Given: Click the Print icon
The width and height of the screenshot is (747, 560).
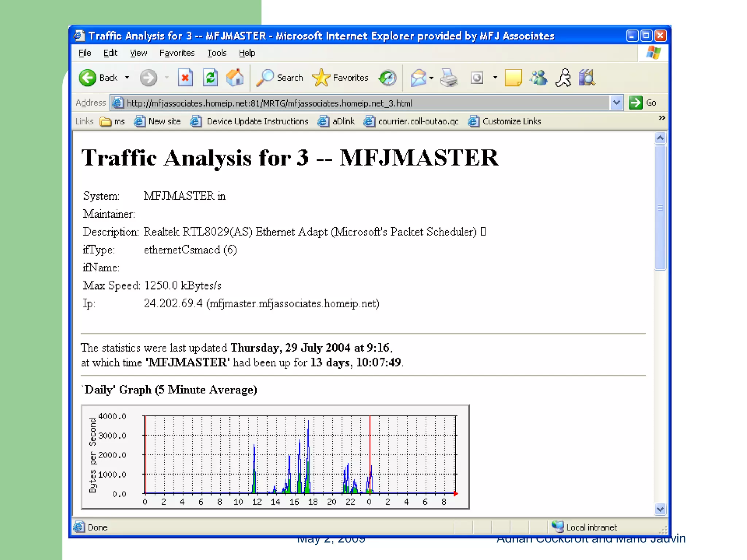Looking at the screenshot, I should pyautogui.click(x=449, y=78).
